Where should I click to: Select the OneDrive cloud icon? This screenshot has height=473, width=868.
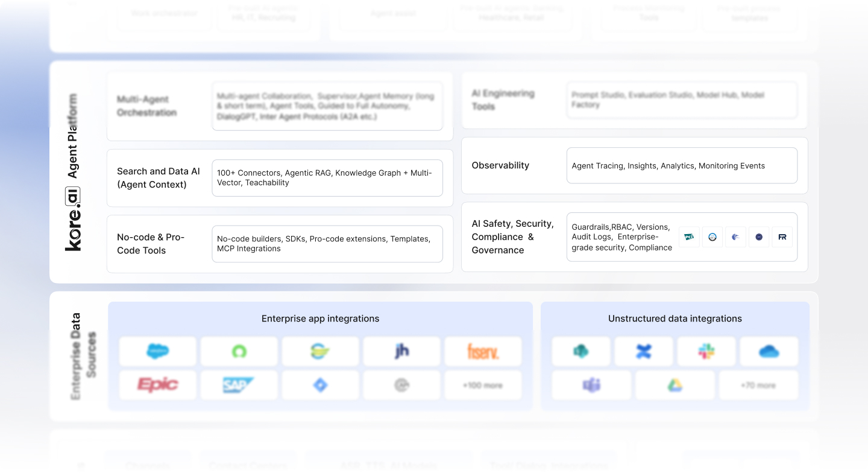(x=769, y=351)
